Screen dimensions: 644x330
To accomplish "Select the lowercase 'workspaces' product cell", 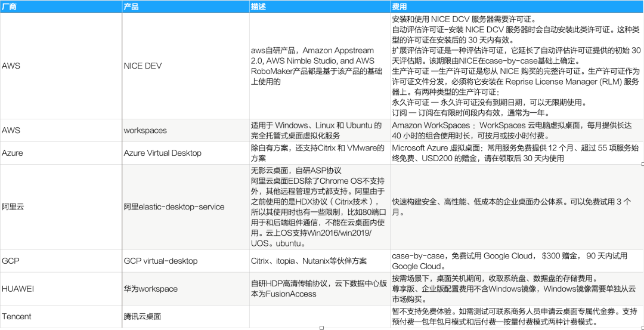I will tap(186, 131).
